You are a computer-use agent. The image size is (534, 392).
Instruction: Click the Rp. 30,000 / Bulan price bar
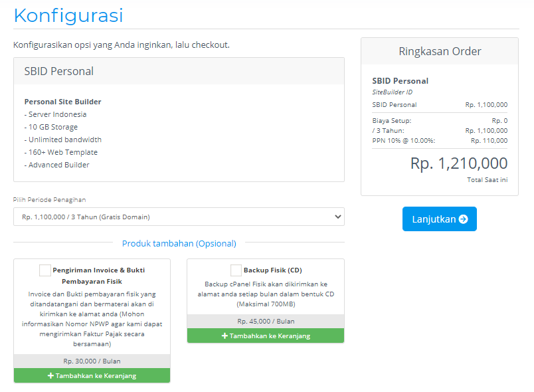click(92, 361)
